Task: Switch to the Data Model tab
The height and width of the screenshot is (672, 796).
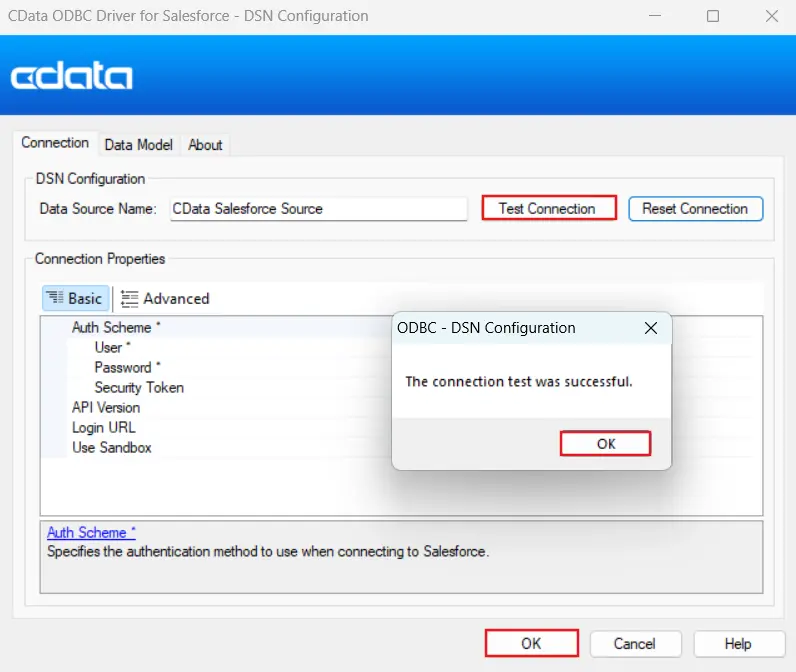Action: pos(139,145)
